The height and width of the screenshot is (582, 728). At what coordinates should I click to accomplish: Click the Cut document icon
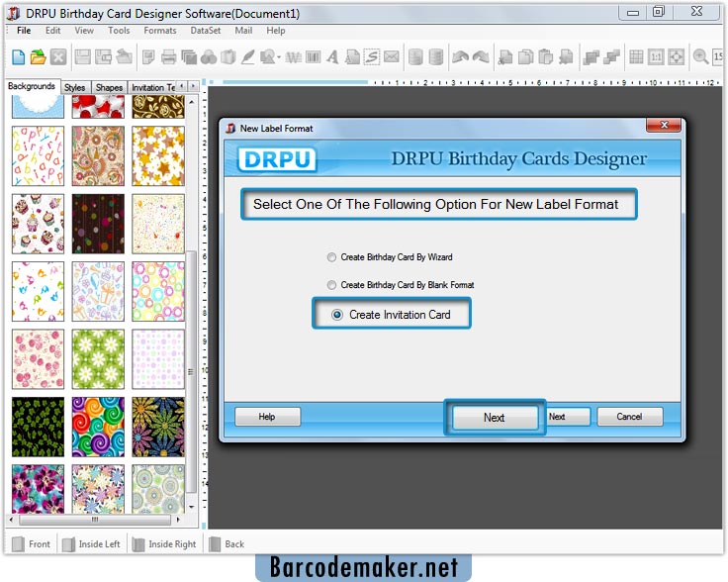pyautogui.click(x=505, y=57)
